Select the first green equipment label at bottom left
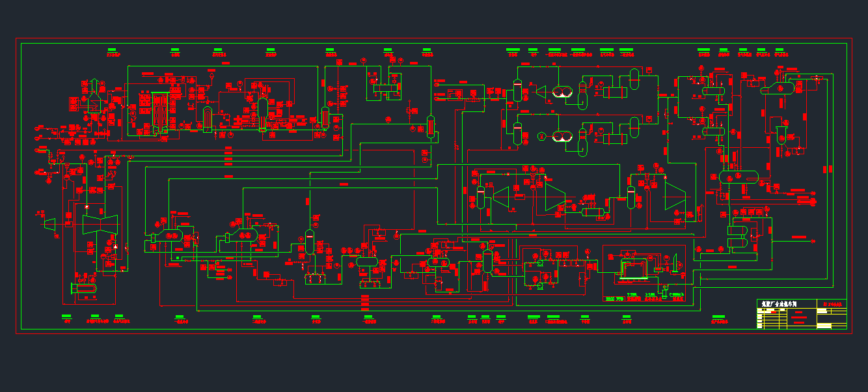The width and height of the screenshot is (868, 392). tap(66, 316)
